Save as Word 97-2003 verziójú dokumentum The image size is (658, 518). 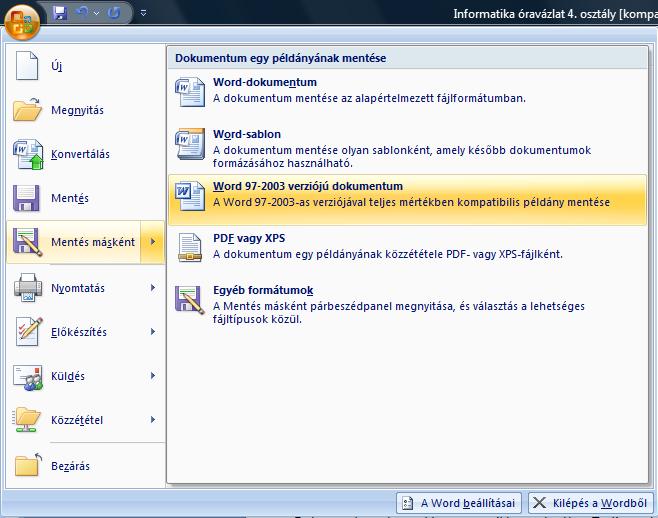tap(407, 200)
